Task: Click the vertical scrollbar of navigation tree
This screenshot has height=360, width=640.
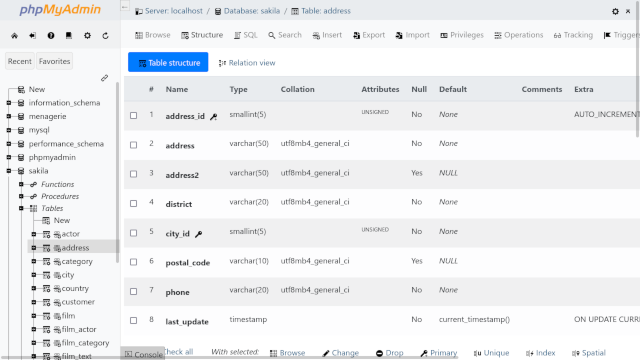Action: pyautogui.click(x=118, y=171)
